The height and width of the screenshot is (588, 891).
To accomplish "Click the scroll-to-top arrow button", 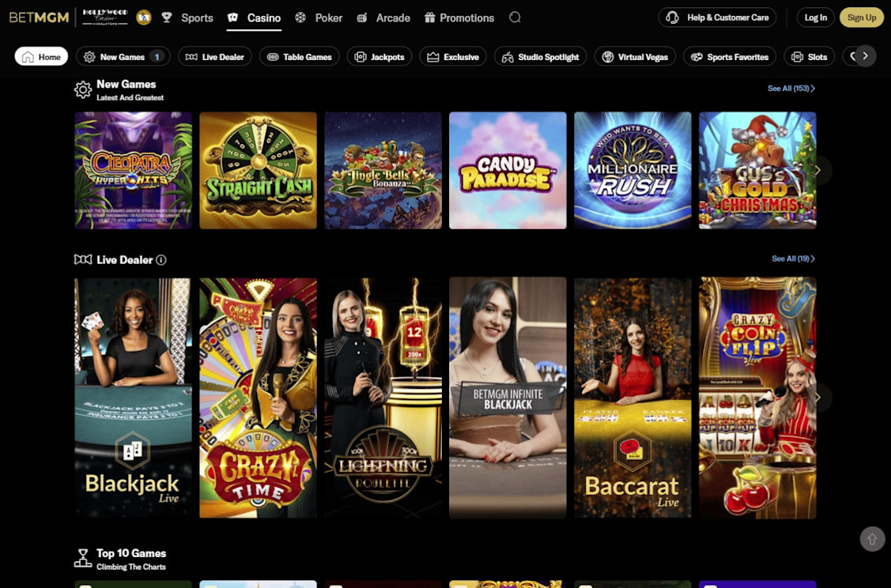I will point(872,538).
